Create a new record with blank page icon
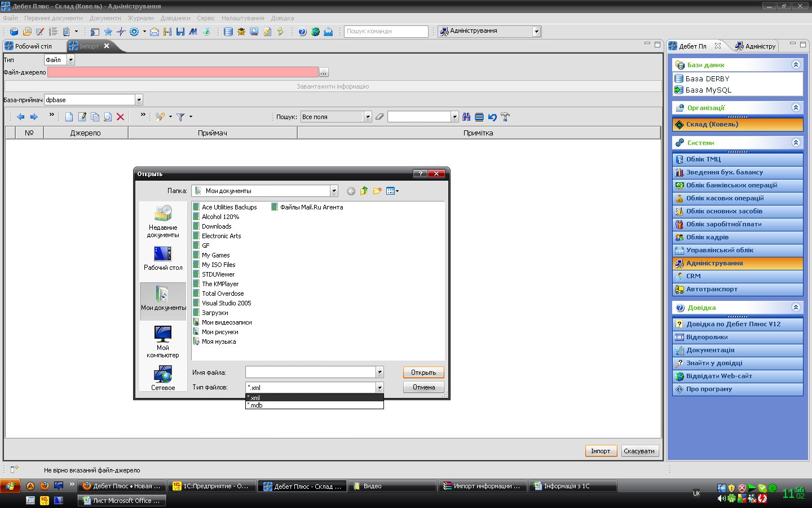812x508 pixels. click(69, 117)
